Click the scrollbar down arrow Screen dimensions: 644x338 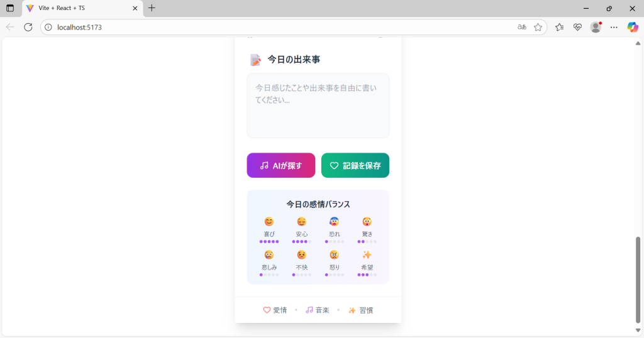638,330
